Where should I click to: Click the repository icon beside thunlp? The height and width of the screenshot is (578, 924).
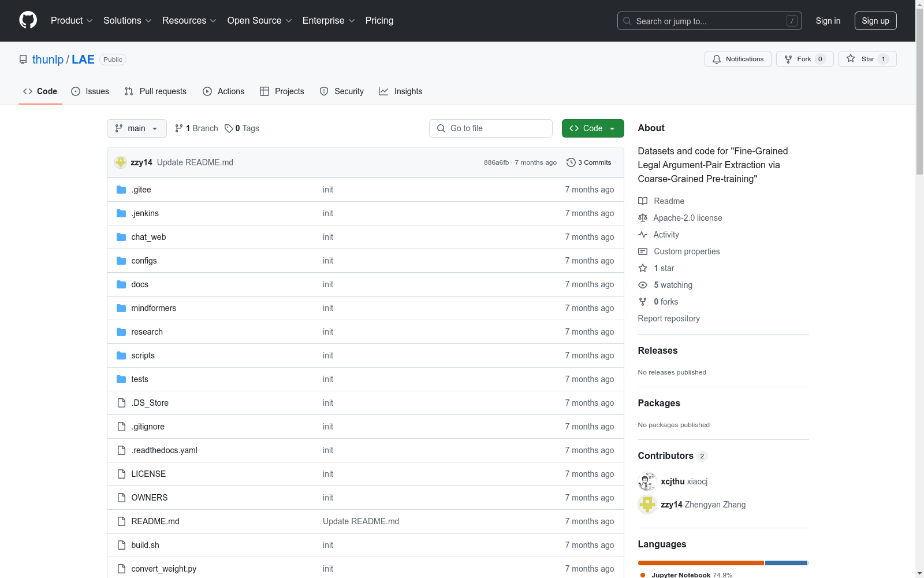23,60
